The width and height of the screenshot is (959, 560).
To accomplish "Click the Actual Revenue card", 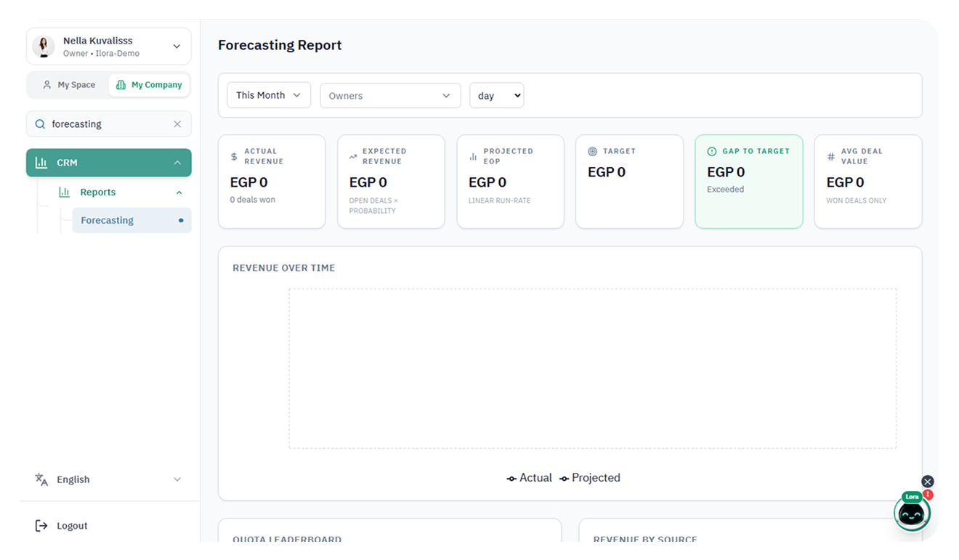I will click(x=272, y=182).
